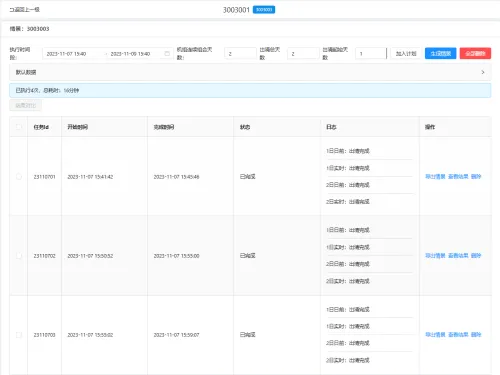Go back via 返回上一级 link
The height and width of the screenshot is (375, 500).
[x=24, y=9]
